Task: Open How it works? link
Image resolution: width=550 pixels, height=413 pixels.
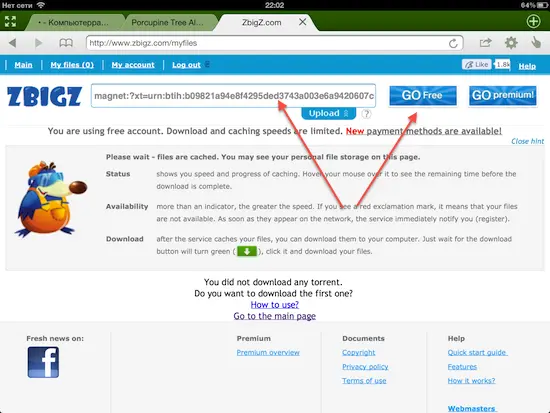Action: coord(471,381)
